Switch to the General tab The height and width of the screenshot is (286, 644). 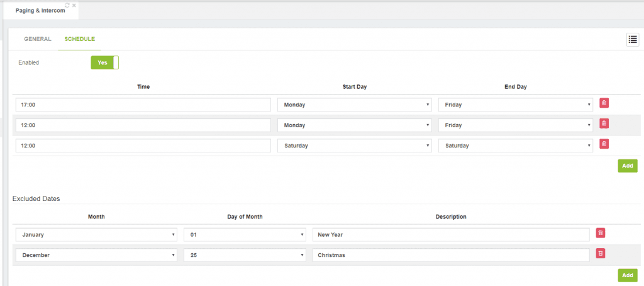(x=38, y=39)
